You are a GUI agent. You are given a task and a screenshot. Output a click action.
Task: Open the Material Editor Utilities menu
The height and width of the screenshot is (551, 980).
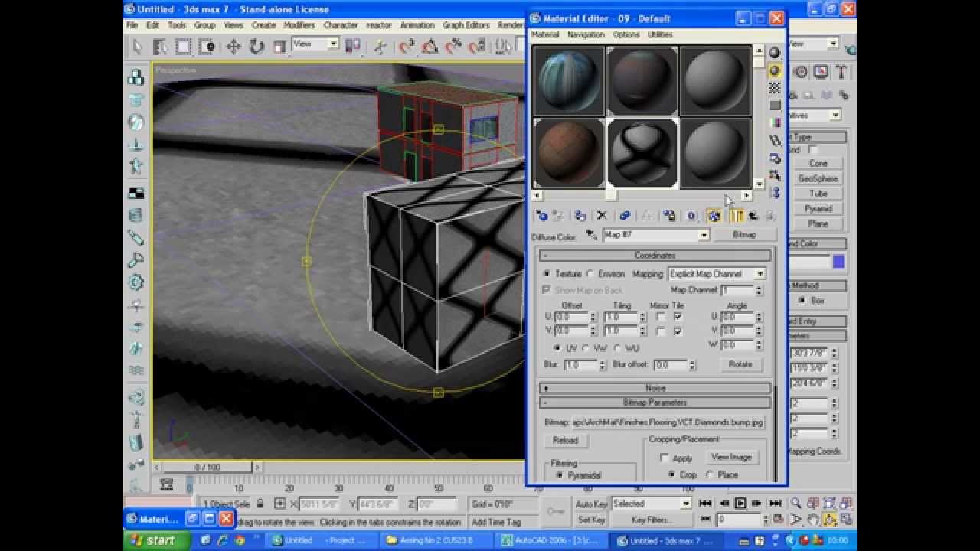[x=660, y=34]
